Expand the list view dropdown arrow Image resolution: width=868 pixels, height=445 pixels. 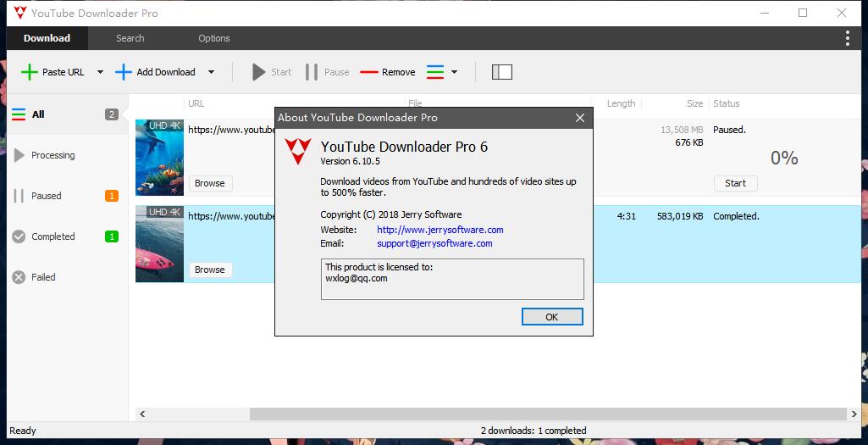[454, 72]
